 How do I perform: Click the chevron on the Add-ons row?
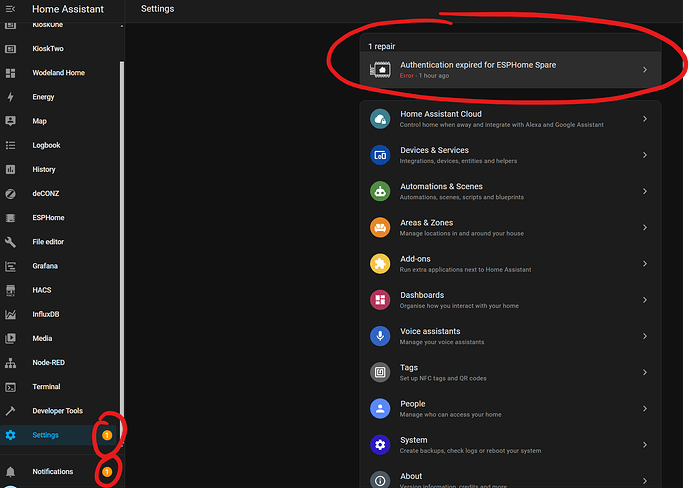(645, 264)
